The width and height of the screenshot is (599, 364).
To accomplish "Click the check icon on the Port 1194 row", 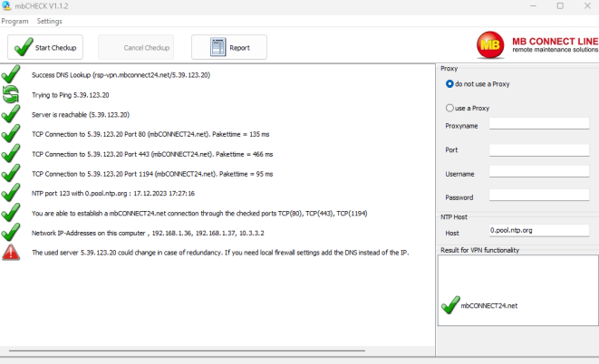I will [11, 173].
